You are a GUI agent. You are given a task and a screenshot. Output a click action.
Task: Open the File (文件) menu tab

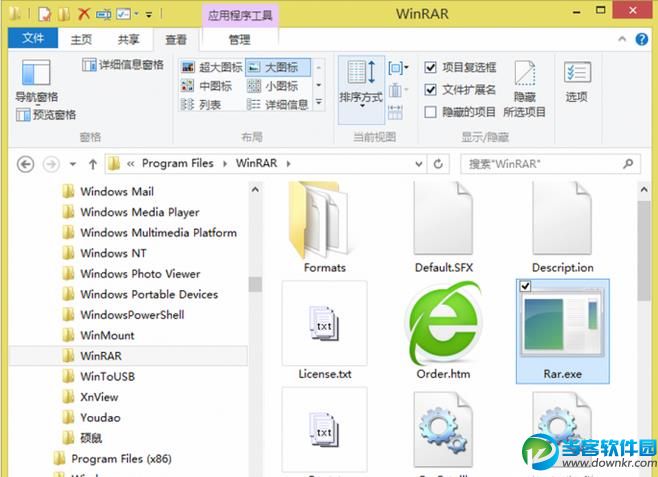(x=33, y=39)
